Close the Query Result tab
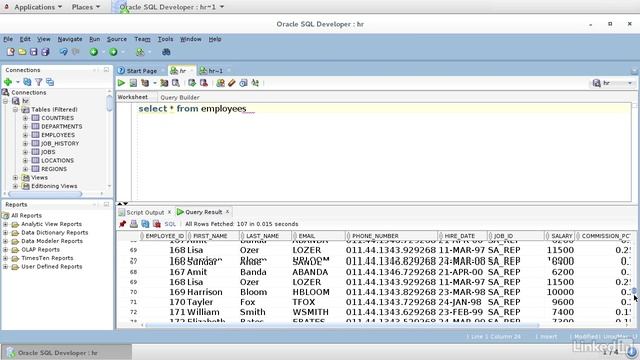The width and height of the screenshot is (640, 360). tap(227, 211)
